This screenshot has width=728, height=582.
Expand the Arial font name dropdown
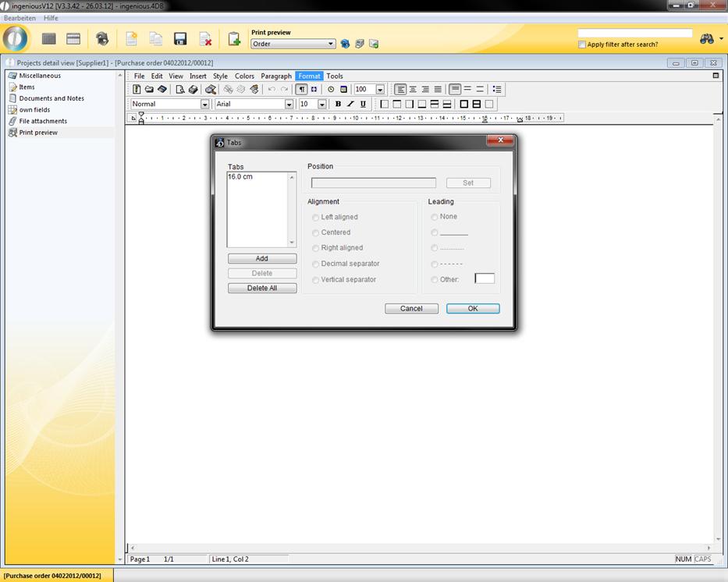289,105
